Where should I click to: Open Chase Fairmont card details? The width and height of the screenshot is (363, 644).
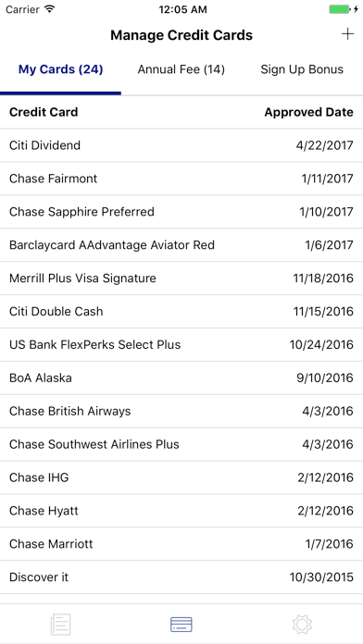[181, 179]
